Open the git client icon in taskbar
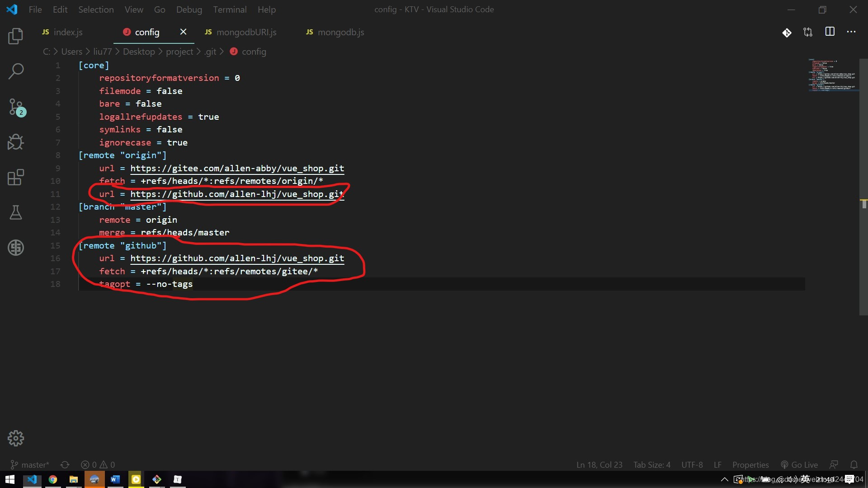The width and height of the screenshot is (868, 488). point(157,479)
